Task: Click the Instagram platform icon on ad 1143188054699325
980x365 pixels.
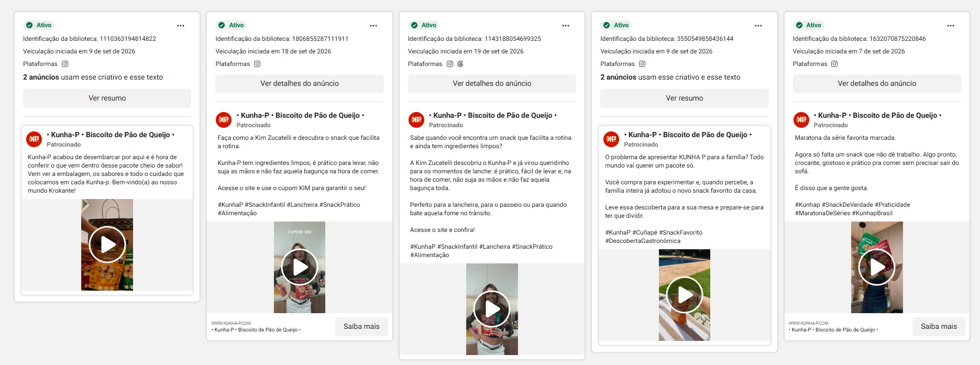Action: pyautogui.click(x=450, y=64)
